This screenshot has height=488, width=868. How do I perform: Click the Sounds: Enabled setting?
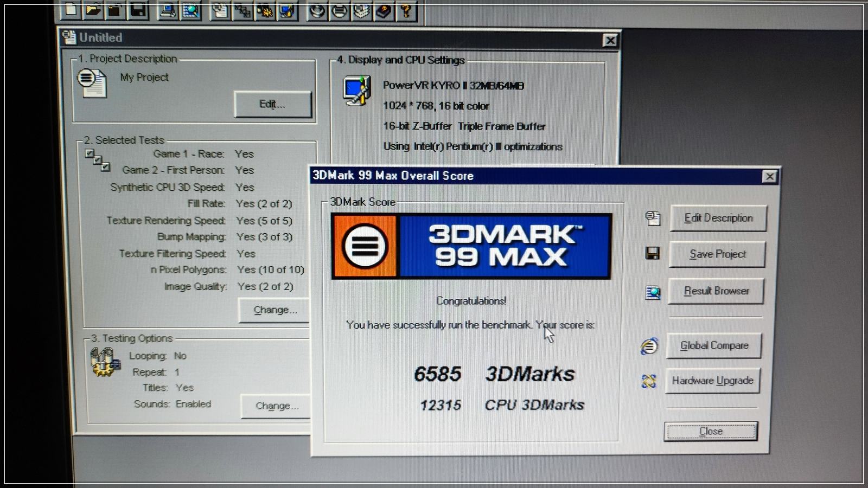point(173,404)
